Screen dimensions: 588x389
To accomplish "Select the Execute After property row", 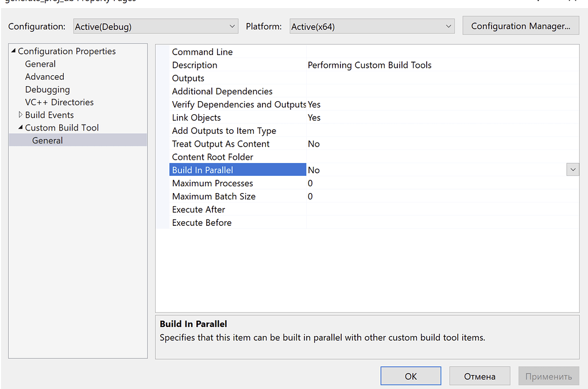I will click(x=198, y=209).
